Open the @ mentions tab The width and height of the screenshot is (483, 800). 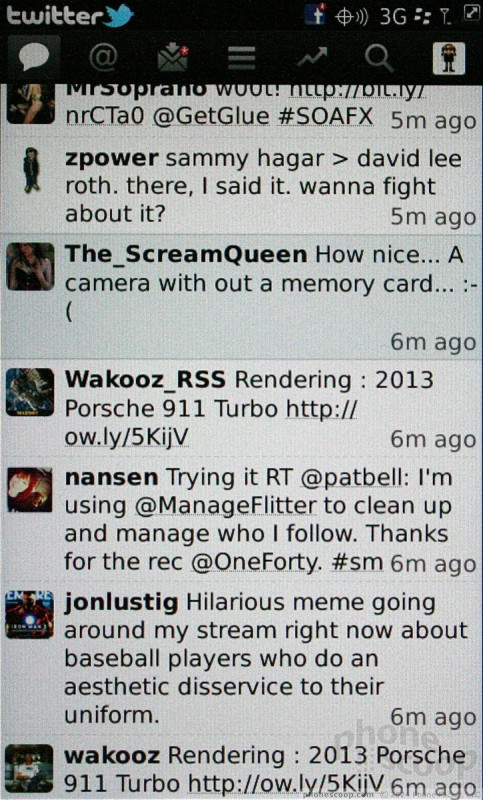point(103,57)
